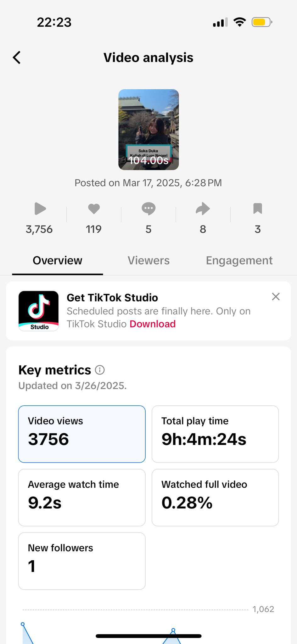
Task: Tap the back arrow icon
Action: (17, 58)
